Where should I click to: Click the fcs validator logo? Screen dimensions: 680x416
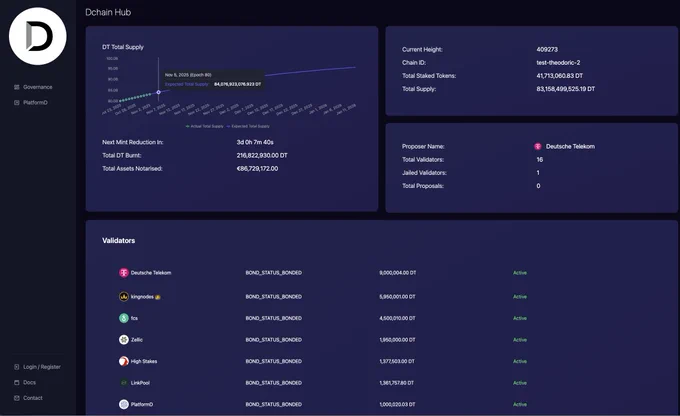pyautogui.click(x=124, y=318)
